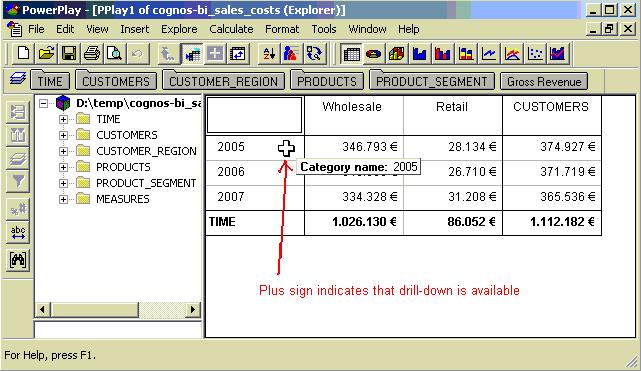
Task: Select the scatter chart icon
Action: tap(535, 54)
